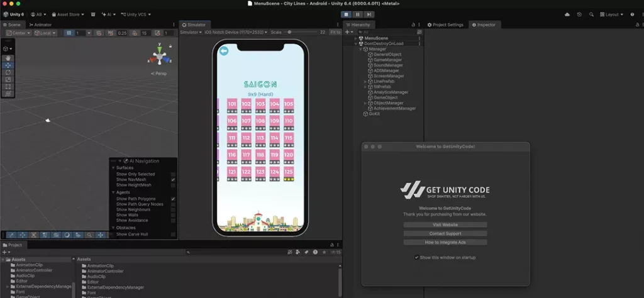Image resolution: width=644 pixels, height=298 pixels.
Task: Enable Show Avoidance checkbox
Action: [x=173, y=221]
